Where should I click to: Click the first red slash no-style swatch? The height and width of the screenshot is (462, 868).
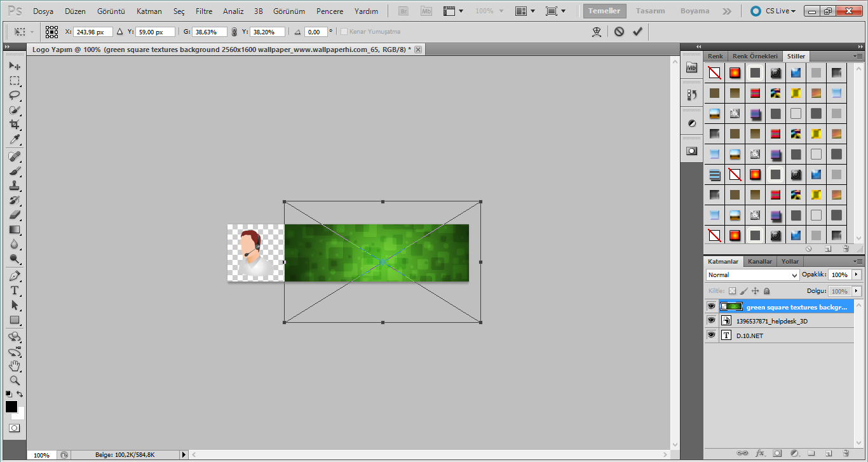(x=714, y=72)
